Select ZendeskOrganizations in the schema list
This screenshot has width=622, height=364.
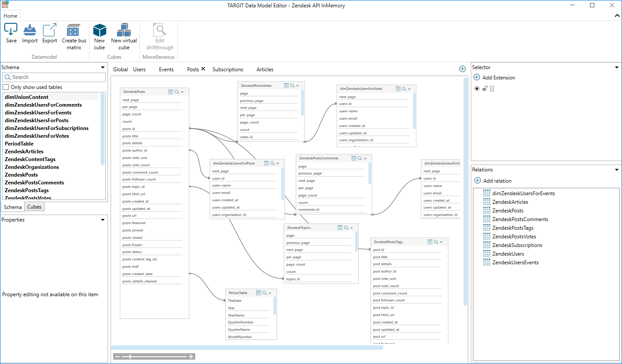32,167
